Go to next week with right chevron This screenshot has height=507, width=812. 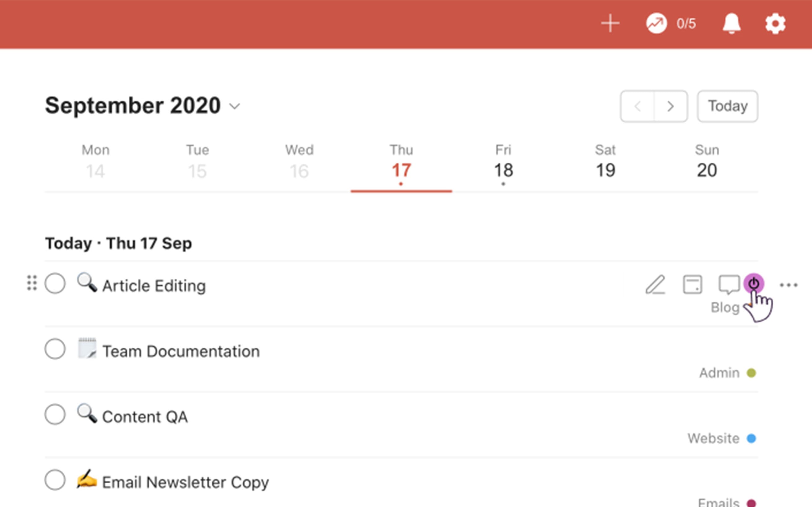670,106
